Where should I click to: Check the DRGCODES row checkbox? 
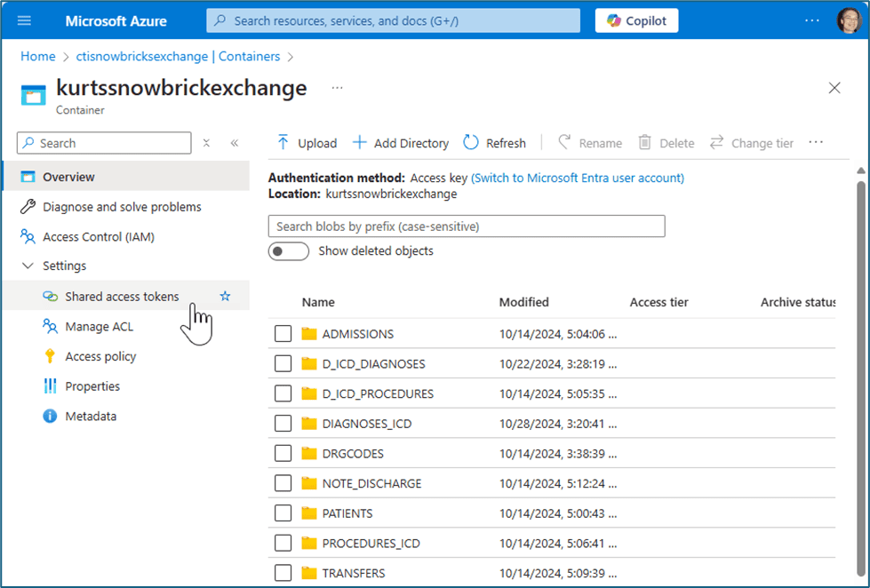pyautogui.click(x=283, y=454)
